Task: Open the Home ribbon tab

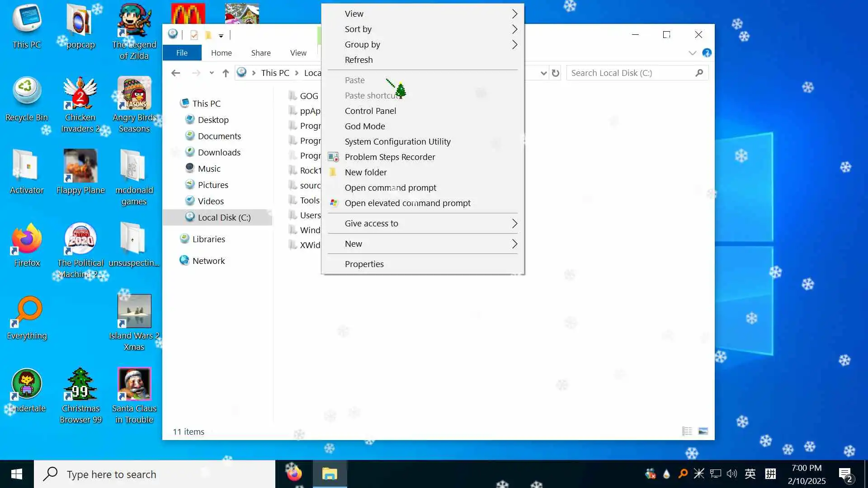Action: tap(221, 53)
